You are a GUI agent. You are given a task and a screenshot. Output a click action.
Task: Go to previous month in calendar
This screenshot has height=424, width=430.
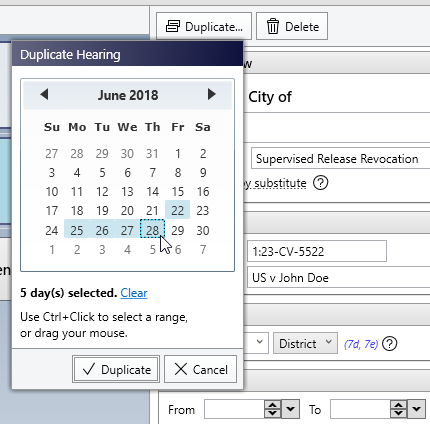click(44, 94)
